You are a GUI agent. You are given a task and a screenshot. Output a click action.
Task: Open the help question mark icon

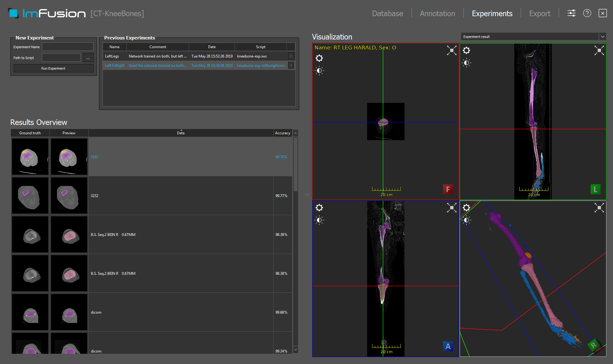pos(587,13)
